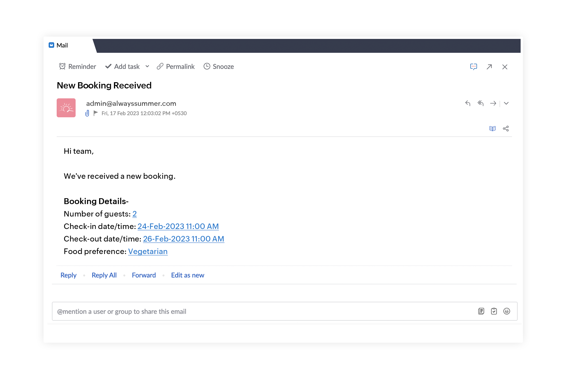Click the reply arrow icon
This screenshot has width=582, height=392.
(x=468, y=103)
